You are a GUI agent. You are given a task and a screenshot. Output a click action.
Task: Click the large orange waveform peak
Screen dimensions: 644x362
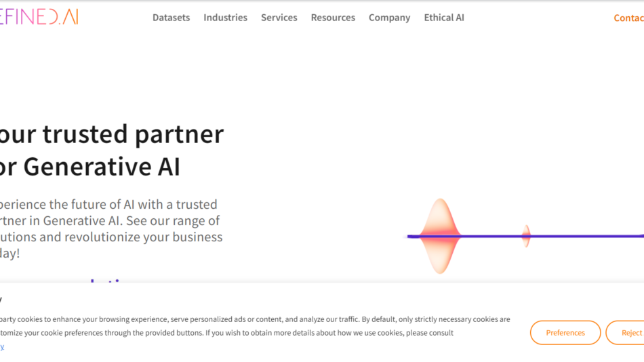point(441,235)
